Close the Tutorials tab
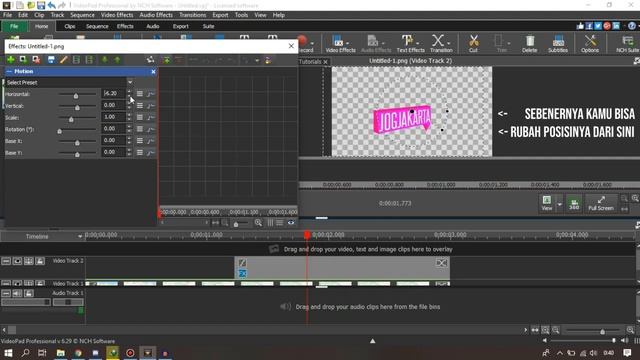 [x=325, y=62]
